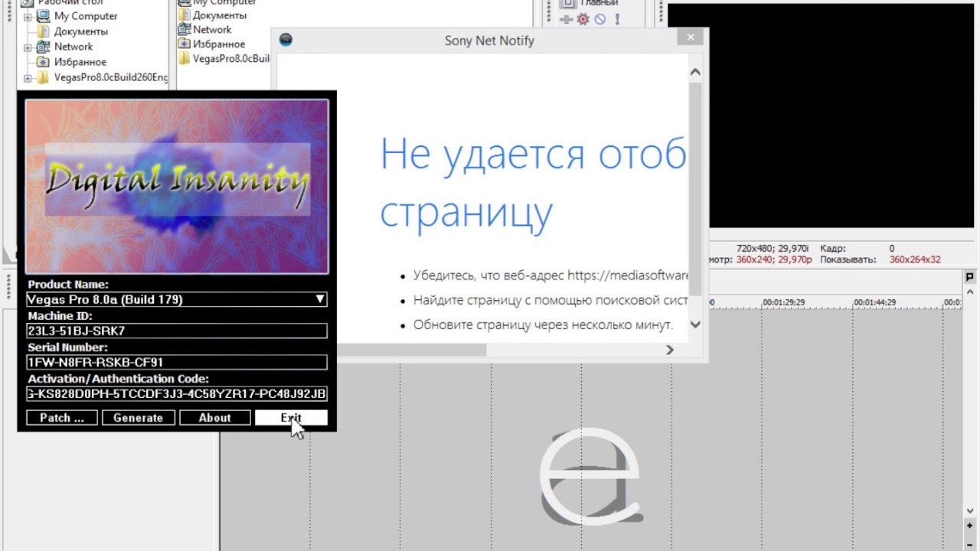Click the My Computer icon in folder tree
Viewport: 980px width, 551px height.
point(44,16)
